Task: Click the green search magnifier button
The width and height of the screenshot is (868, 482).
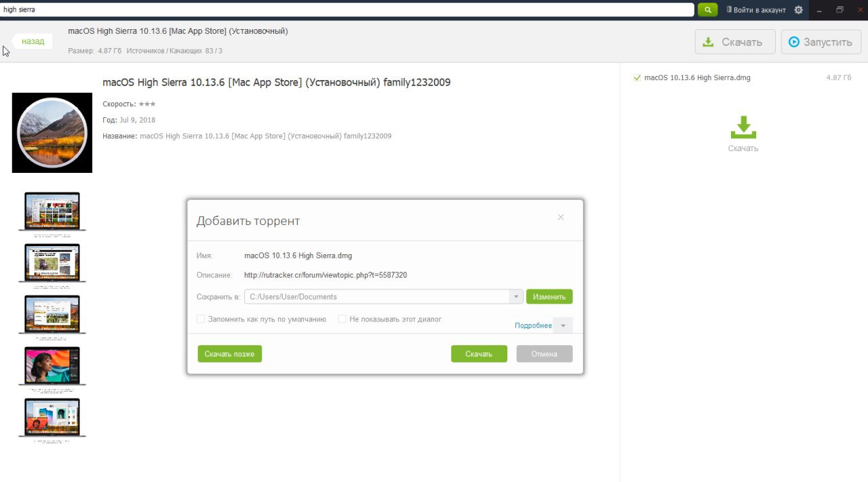Action: 707,9
